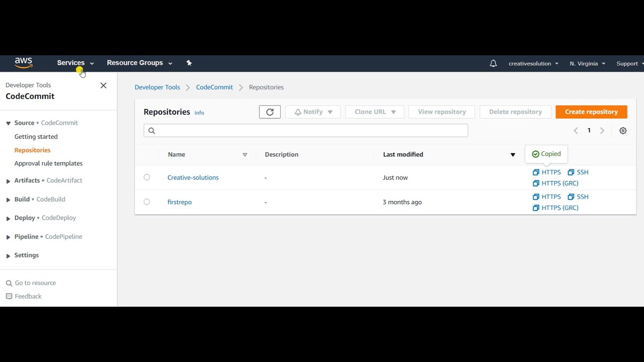Image resolution: width=644 pixels, height=362 pixels.
Task: Go to next page arrow
Action: [602, 131]
